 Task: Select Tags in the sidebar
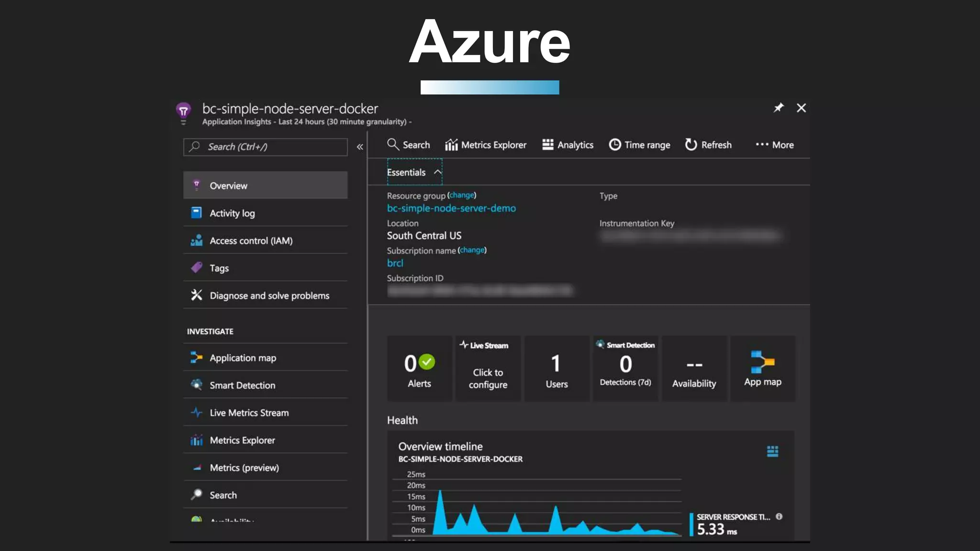pyautogui.click(x=219, y=268)
